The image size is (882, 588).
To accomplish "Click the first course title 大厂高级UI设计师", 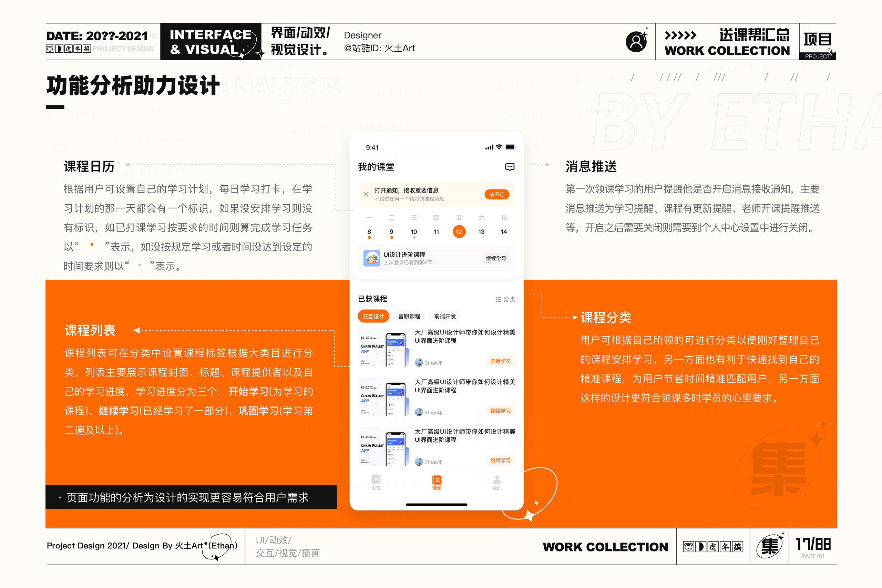I will [465, 337].
